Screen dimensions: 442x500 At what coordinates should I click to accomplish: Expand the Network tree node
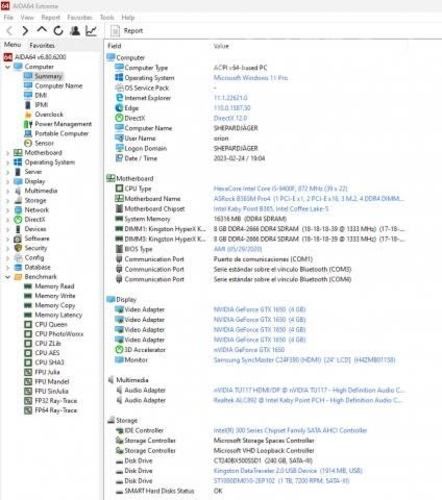click(8, 210)
